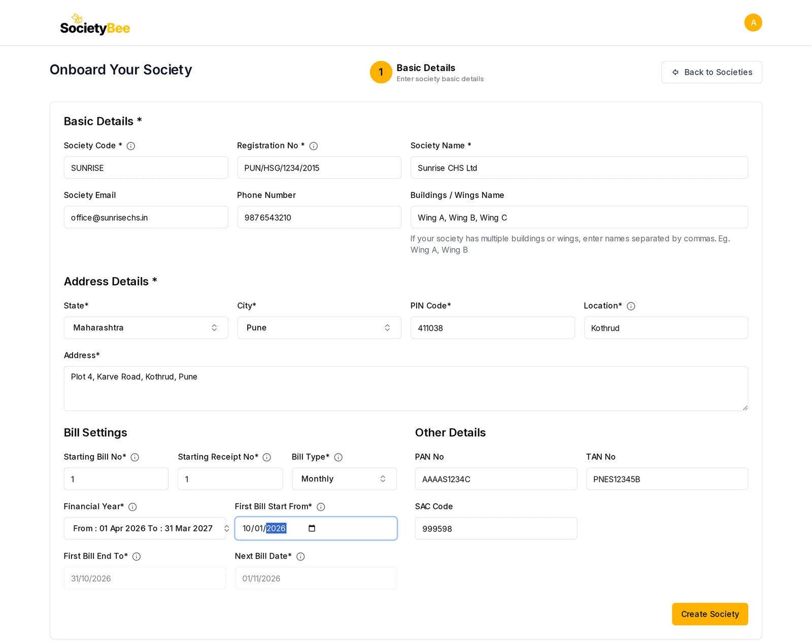Screen dimensions: 812x644
Task: Click the TAN No input field
Action: pos(667,479)
